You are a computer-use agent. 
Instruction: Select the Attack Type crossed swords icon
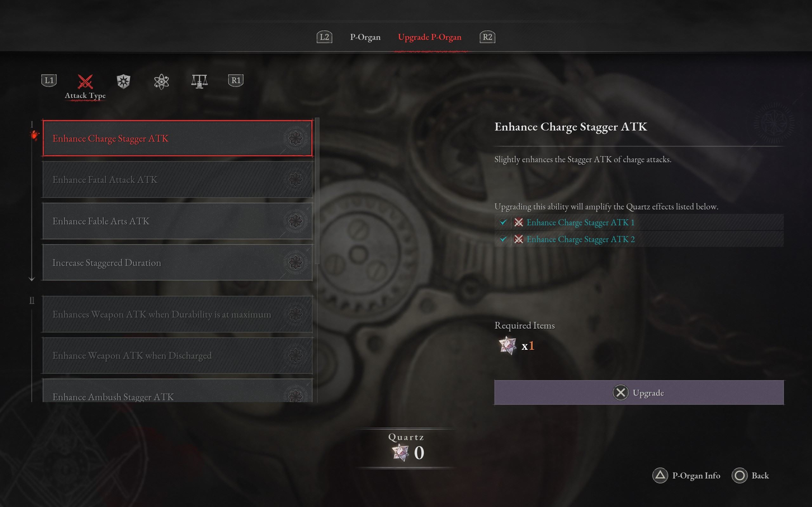tap(85, 81)
